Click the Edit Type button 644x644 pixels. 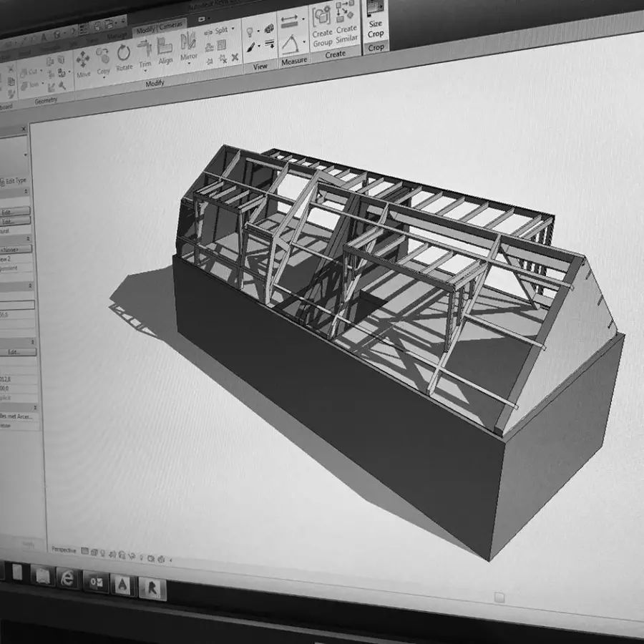click(14, 181)
